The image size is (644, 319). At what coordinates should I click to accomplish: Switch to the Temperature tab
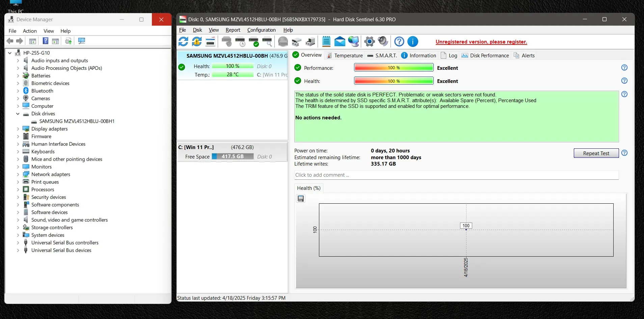tap(345, 56)
